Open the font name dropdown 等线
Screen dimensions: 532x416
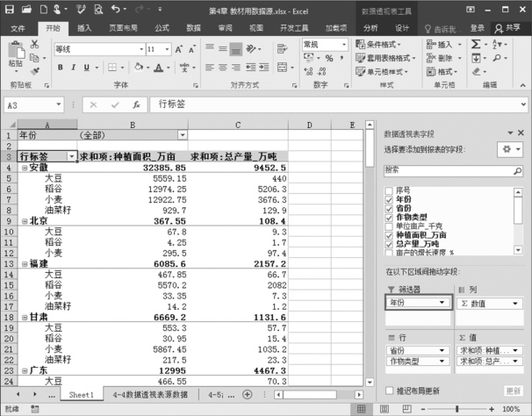click(x=141, y=49)
